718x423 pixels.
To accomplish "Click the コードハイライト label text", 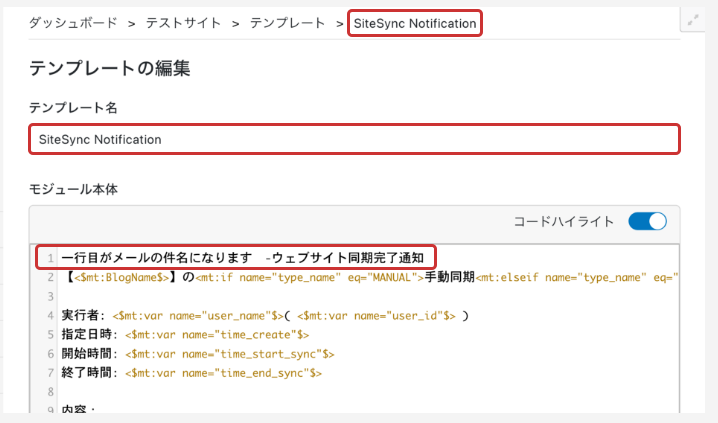I will coord(563,221).
